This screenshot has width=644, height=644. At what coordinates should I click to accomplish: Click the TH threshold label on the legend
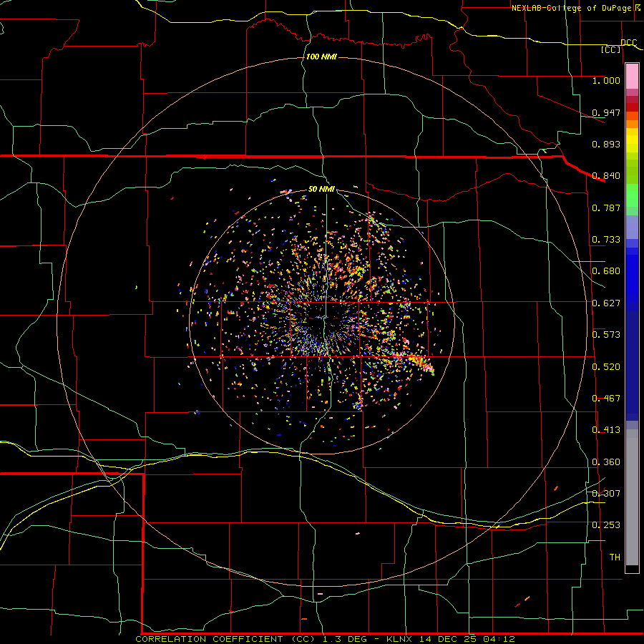[x=615, y=557]
